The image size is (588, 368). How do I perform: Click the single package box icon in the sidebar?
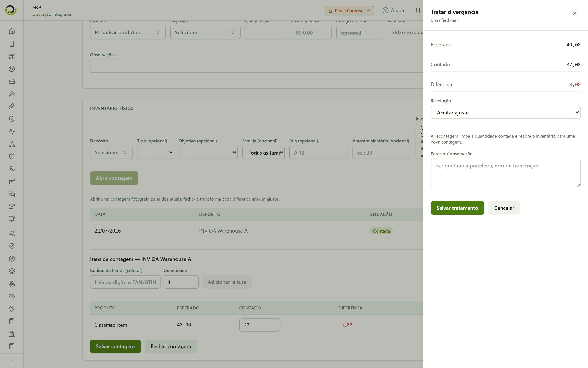[x=12, y=259]
